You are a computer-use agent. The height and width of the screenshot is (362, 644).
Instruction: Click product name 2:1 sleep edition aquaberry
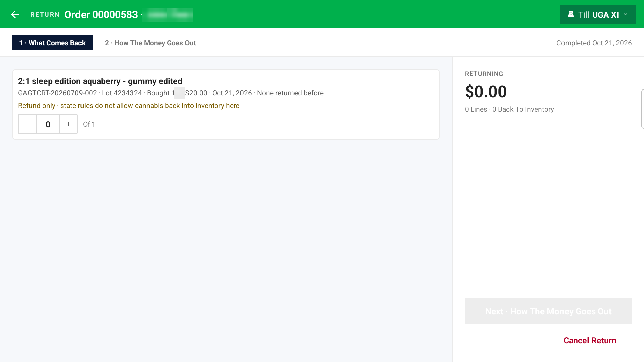coord(100,81)
